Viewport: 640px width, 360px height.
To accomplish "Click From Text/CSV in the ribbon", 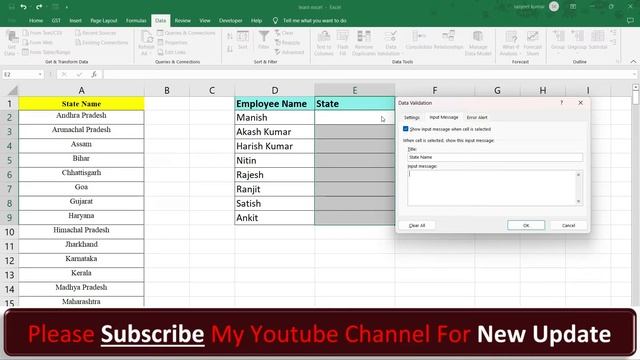I will click(x=42, y=33).
